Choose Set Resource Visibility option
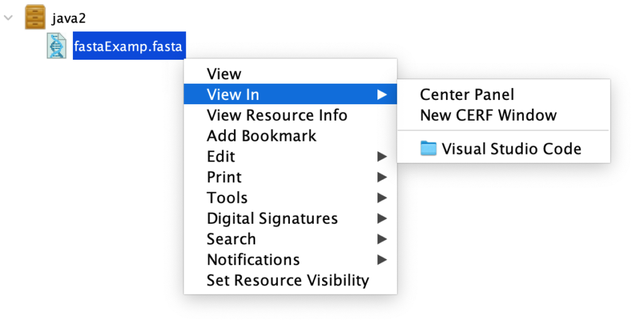644x328 pixels. point(287,280)
